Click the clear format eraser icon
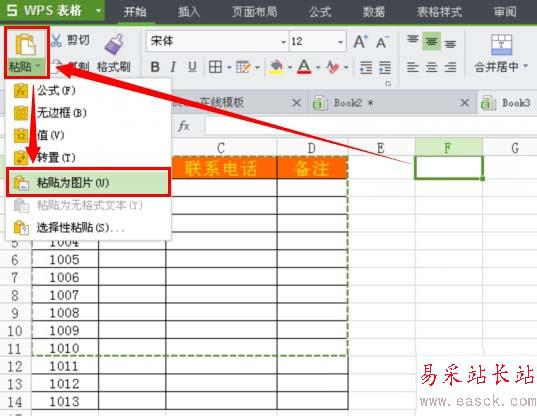The width and height of the screenshot is (537, 416). (x=332, y=67)
